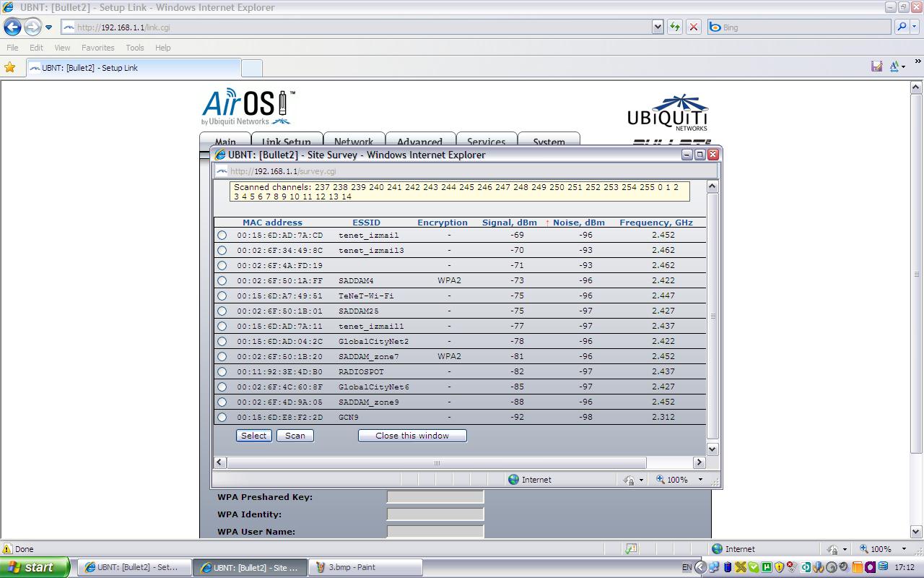
Task: Open the main window zoom level dropdown
Action: click(x=903, y=549)
